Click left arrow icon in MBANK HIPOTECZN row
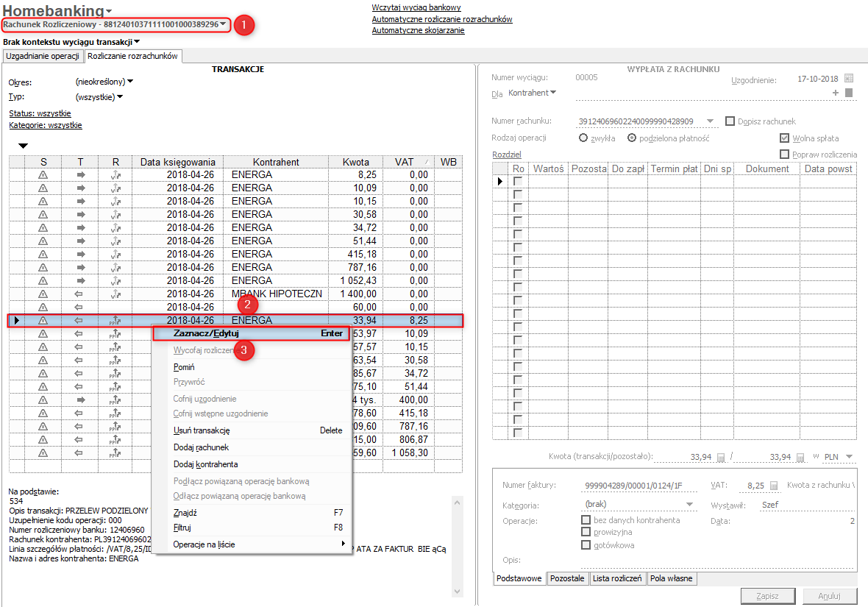This screenshot has height=607, width=868. 79,294
